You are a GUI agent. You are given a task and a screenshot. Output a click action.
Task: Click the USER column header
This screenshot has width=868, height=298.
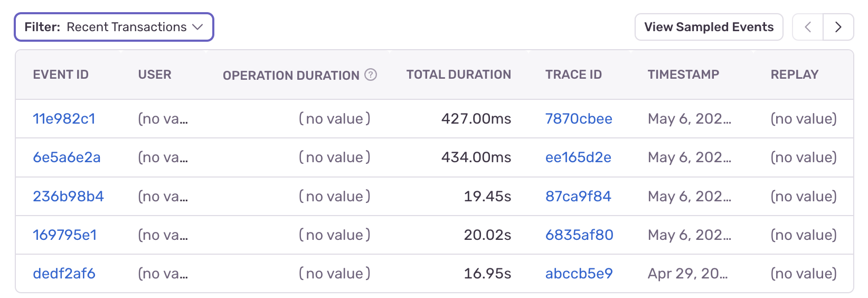pos(155,74)
